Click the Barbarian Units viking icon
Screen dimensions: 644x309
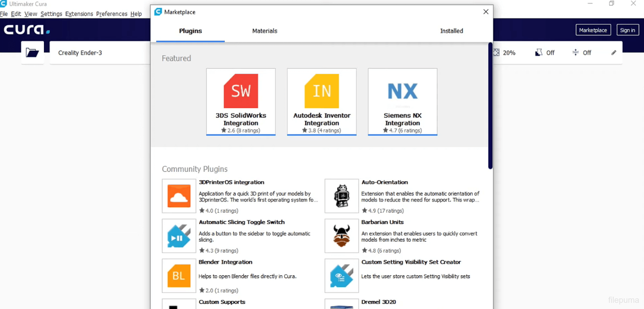click(x=341, y=236)
